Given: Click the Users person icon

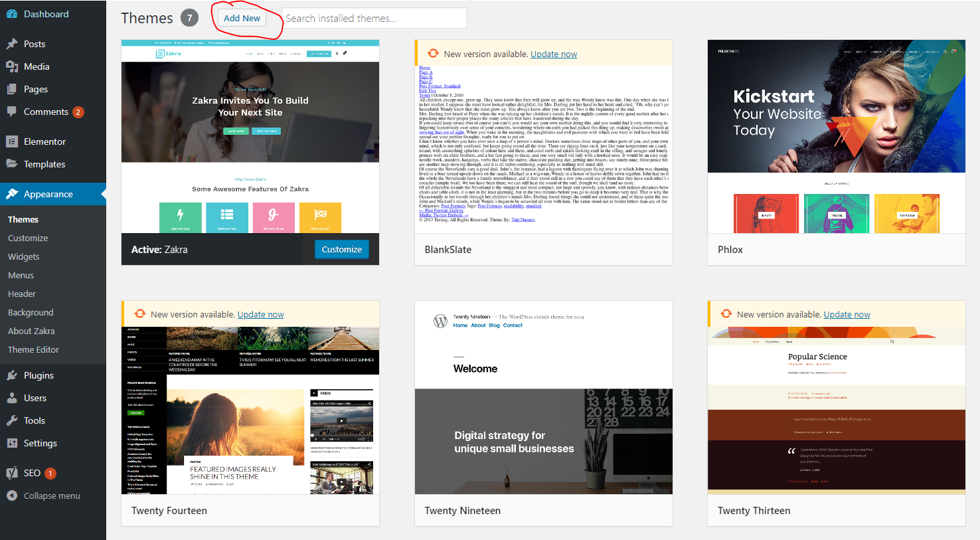Looking at the screenshot, I should point(12,398).
